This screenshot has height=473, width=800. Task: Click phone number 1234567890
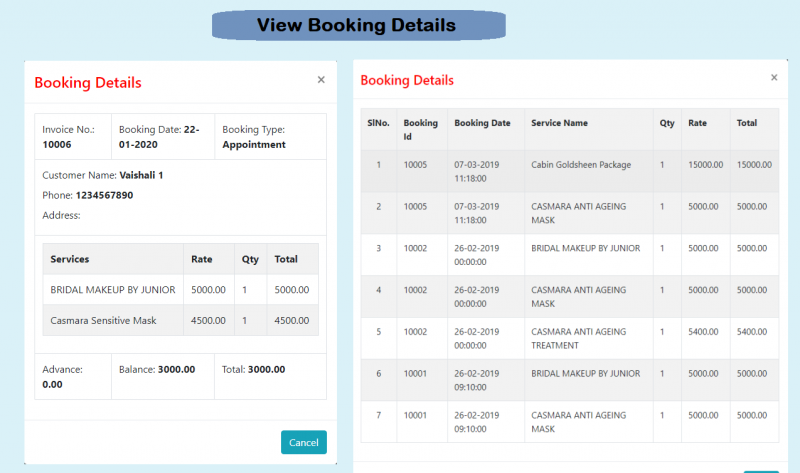click(x=104, y=195)
